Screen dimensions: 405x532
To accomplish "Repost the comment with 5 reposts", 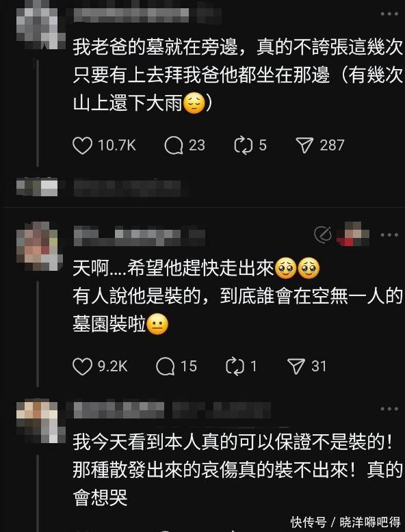I will click(244, 146).
